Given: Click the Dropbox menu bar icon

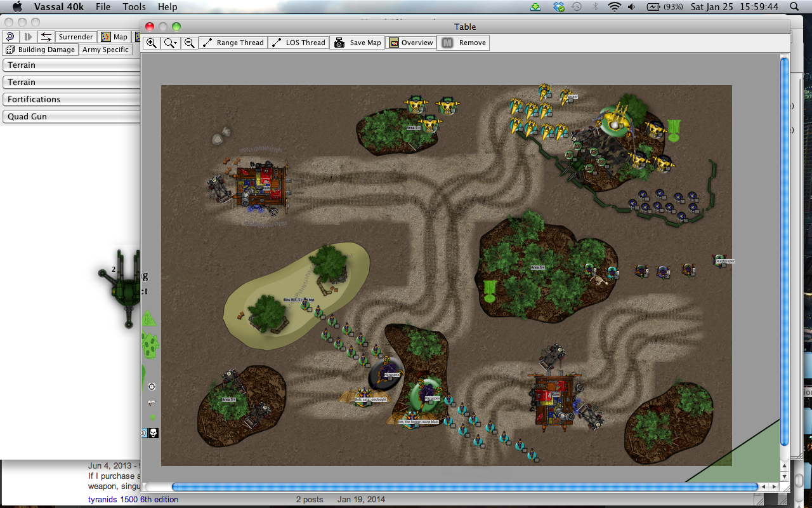Looking at the screenshot, I should 558,7.
